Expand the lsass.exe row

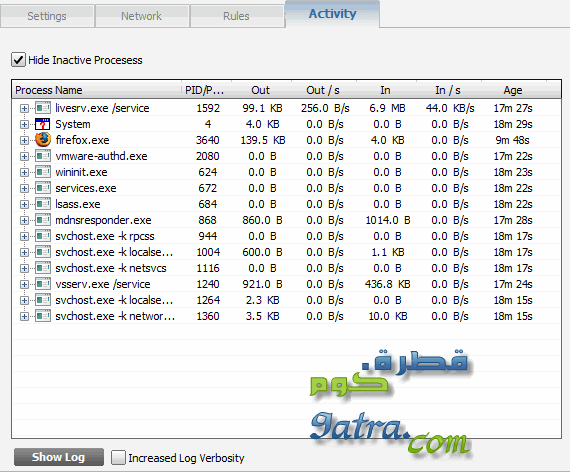click(x=24, y=204)
